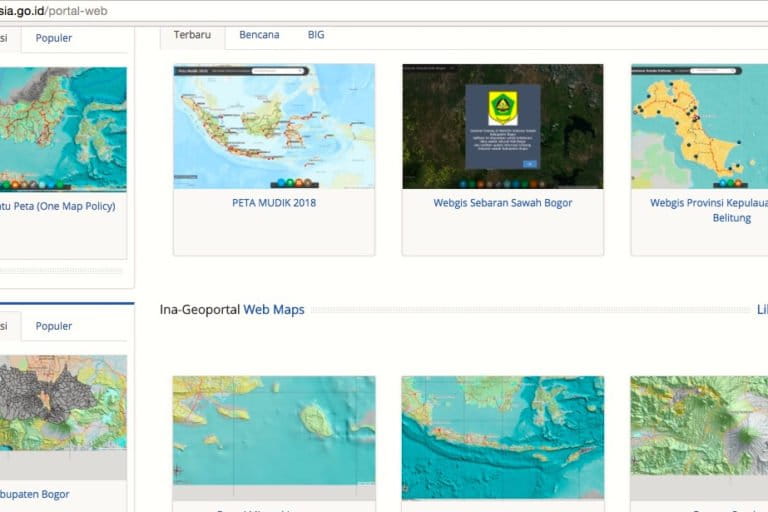Image resolution: width=768 pixels, height=512 pixels.
Task: Select the BIG tab
Action: 316,35
